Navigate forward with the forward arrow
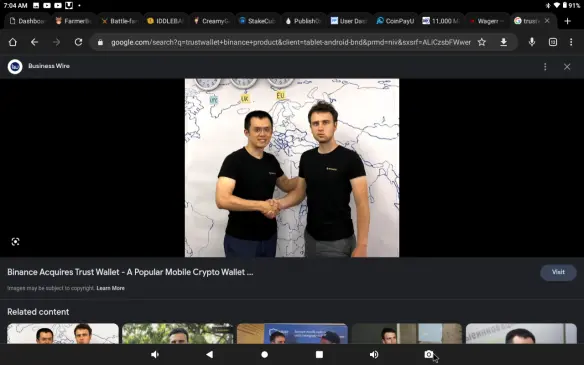The height and width of the screenshot is (365, 584). (x=56, y=42)
